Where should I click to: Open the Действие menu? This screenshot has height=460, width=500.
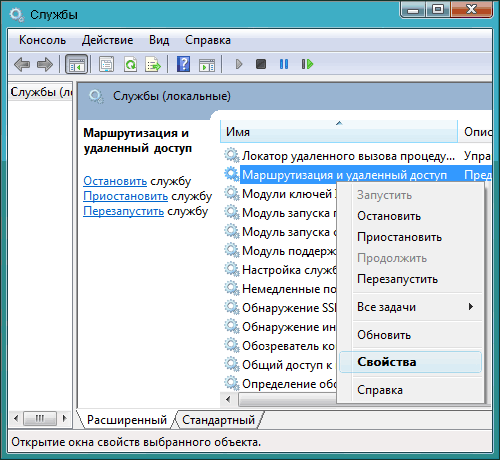click(107, 40)
